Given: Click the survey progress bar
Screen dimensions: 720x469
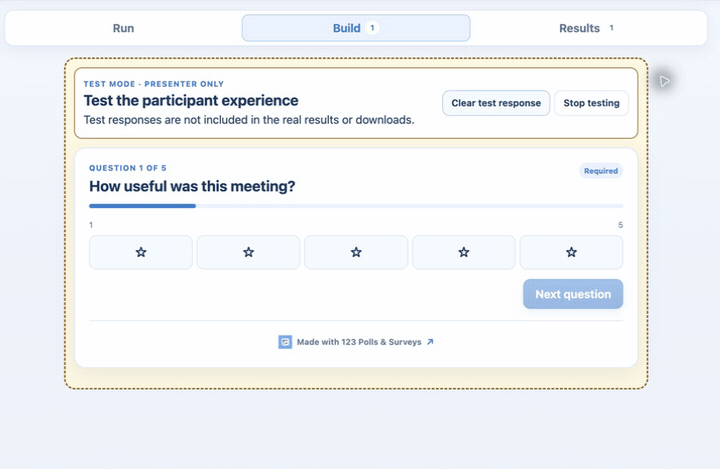Looking at the screenshot, I should (356, 206).
